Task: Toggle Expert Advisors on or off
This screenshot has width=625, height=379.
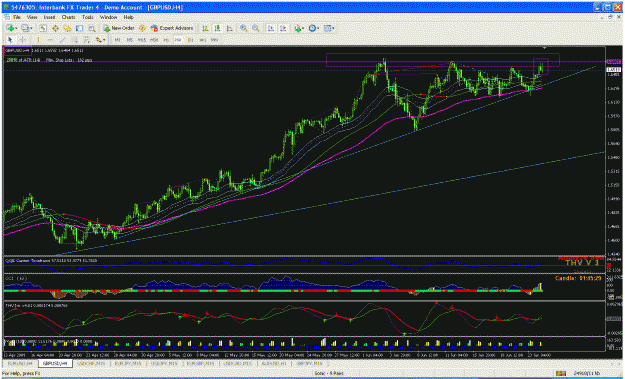Action: point(172,28)
